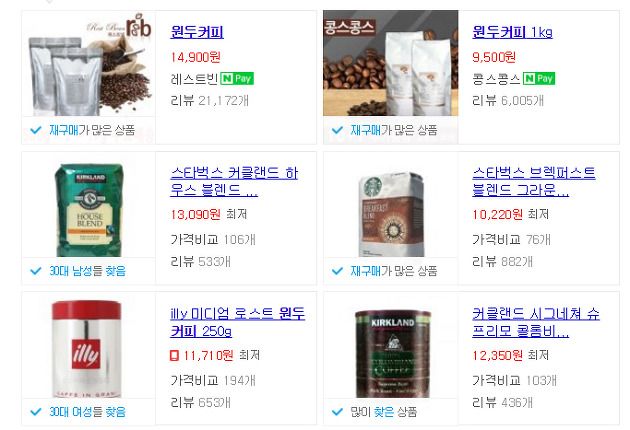
Task: Click mobile price icon before 11,710원
Action: click(174, 355)
